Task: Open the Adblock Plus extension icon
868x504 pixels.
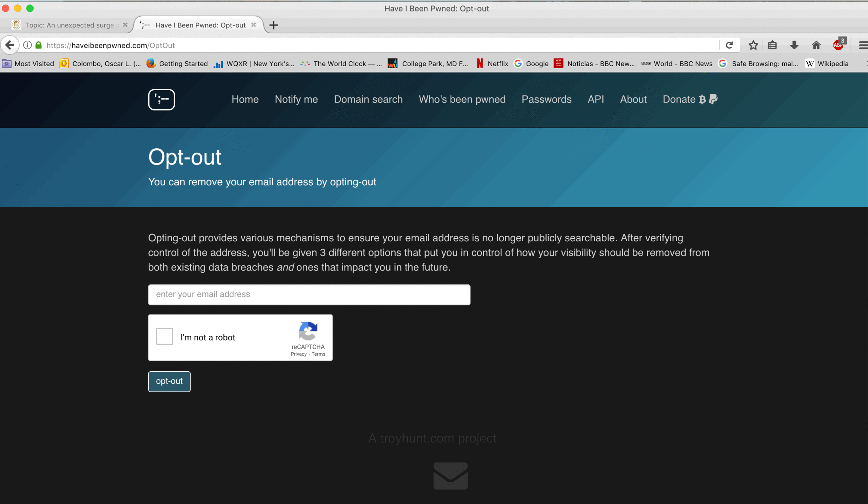Action: coord(838,45)
